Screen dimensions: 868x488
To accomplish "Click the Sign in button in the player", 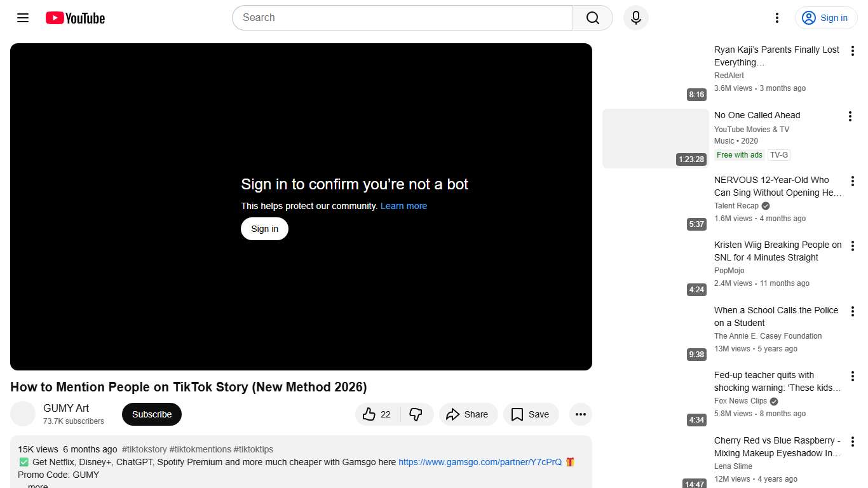I will click(264, 228).
